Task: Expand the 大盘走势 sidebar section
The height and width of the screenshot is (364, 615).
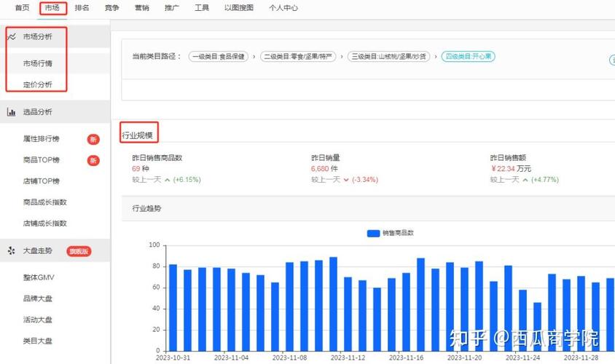Action: pos(55,250)
